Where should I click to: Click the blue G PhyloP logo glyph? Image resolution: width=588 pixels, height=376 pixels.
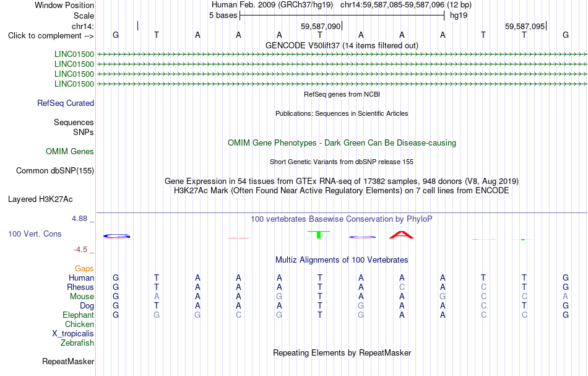[116, 236]
